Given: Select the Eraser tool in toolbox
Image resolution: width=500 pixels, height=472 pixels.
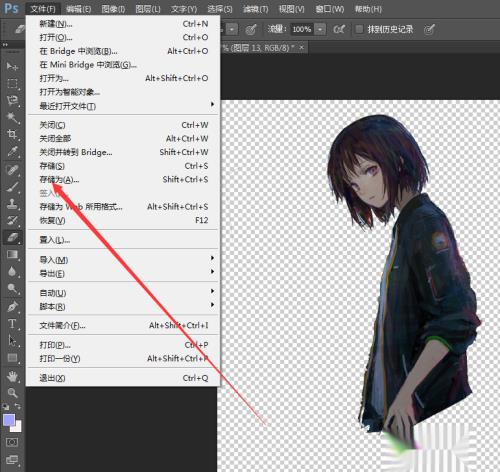Looking at the screenshot, I should click(x=12, y=237).
